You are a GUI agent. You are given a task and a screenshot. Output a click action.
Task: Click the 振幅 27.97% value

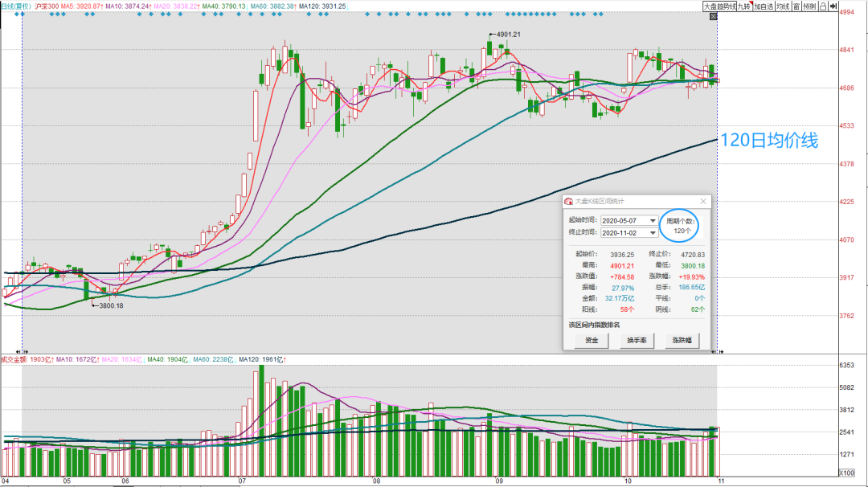pos(623,288)
